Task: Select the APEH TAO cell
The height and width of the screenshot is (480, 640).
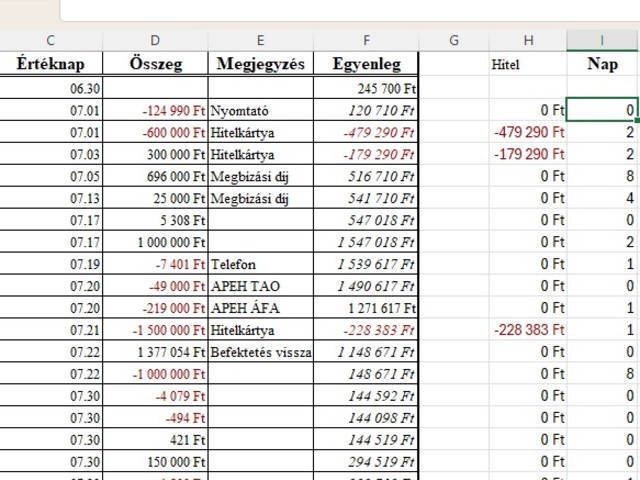Action: pyautogui.click(x=260, y=286)
